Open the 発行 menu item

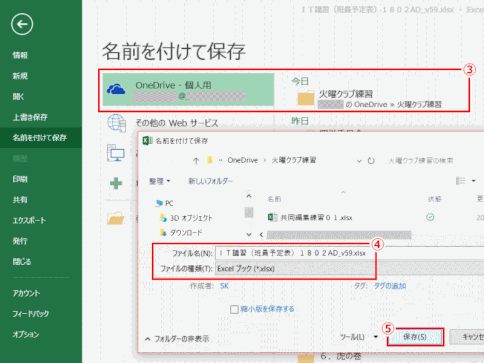[x=20, y=241]
